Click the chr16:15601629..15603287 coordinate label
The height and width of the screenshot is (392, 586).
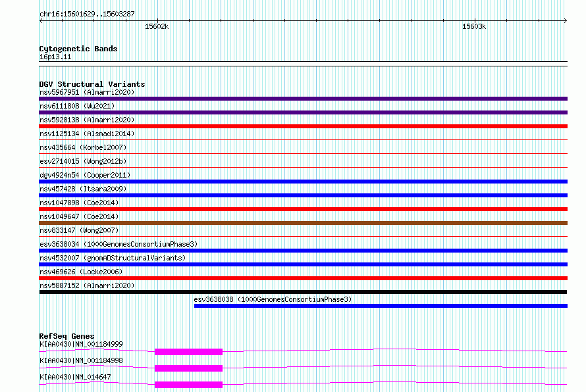[87, 14]
